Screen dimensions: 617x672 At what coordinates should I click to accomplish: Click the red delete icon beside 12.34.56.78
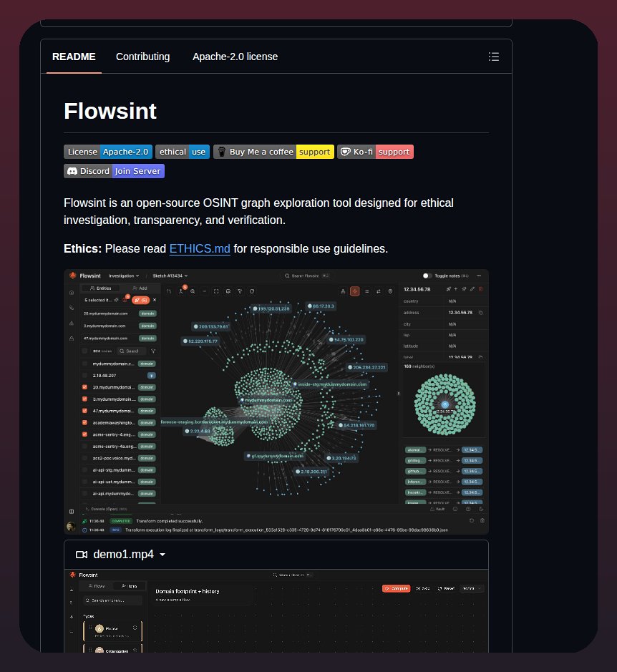(481, 289)
